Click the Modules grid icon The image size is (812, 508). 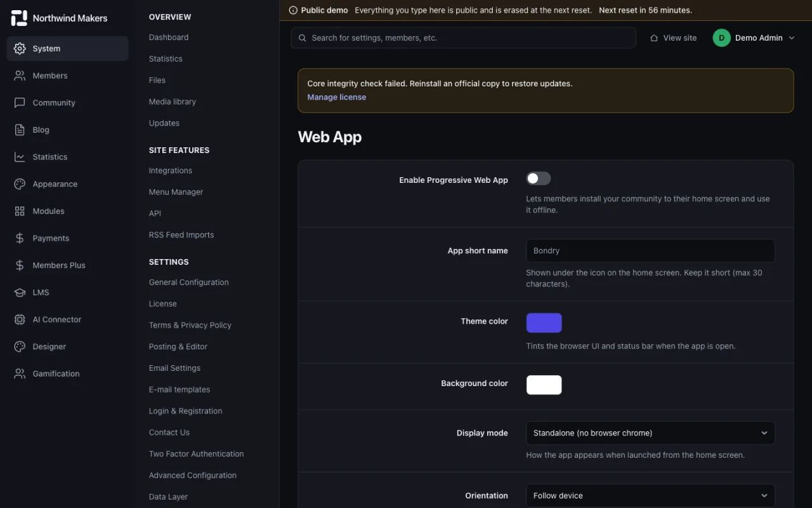[20, 211]
